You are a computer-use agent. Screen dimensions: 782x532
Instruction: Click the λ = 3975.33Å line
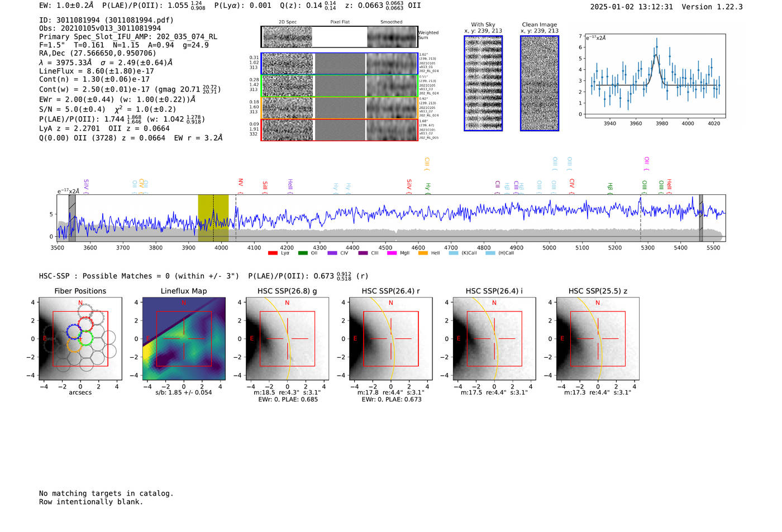(106, 63)
